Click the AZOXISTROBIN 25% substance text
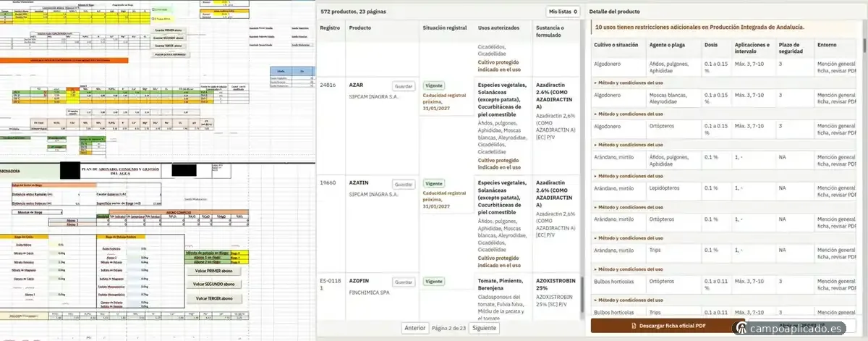The image size is (868, 341). [x=557, y=284]
